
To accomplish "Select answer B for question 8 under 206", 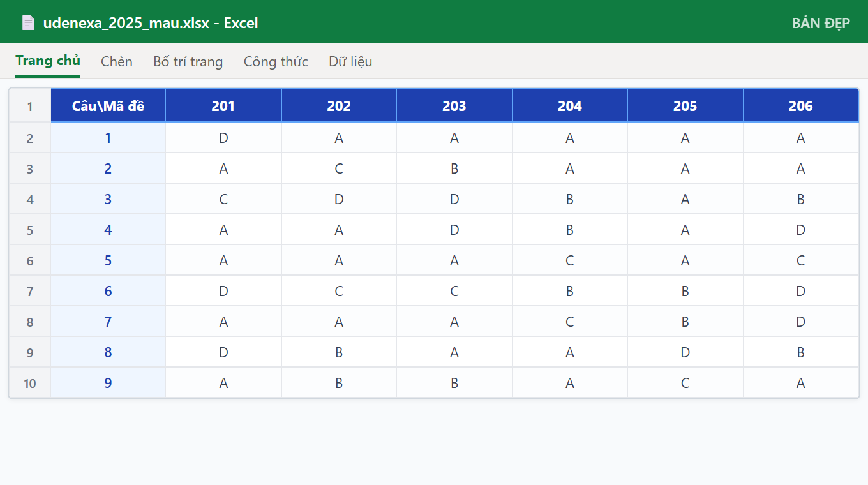I will click(801, 352).
